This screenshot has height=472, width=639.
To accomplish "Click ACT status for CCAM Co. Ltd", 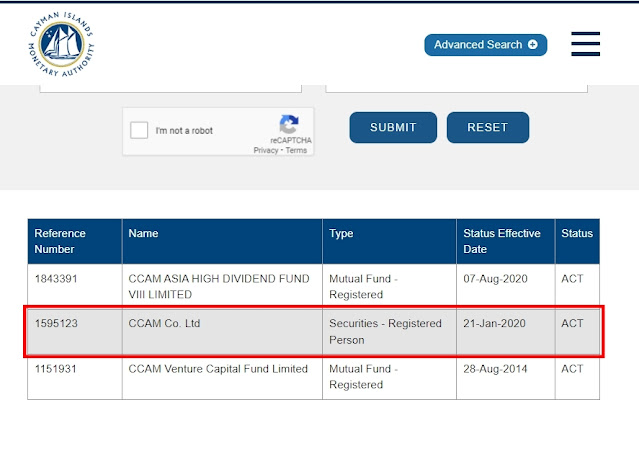I will pyautogui.click(x=572, y=324).
